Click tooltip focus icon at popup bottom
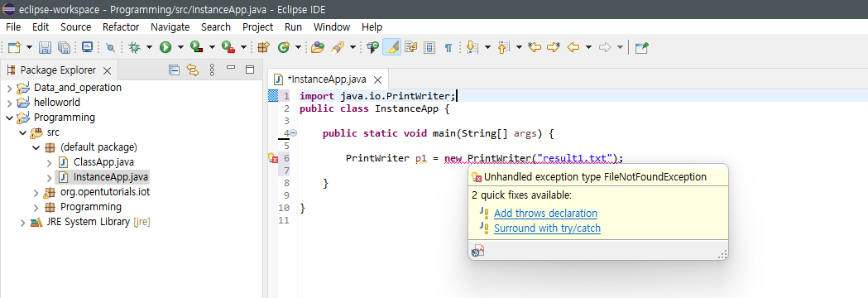This screenshot has height=298, width=868. pyautogui.click(x=477, y=252)
